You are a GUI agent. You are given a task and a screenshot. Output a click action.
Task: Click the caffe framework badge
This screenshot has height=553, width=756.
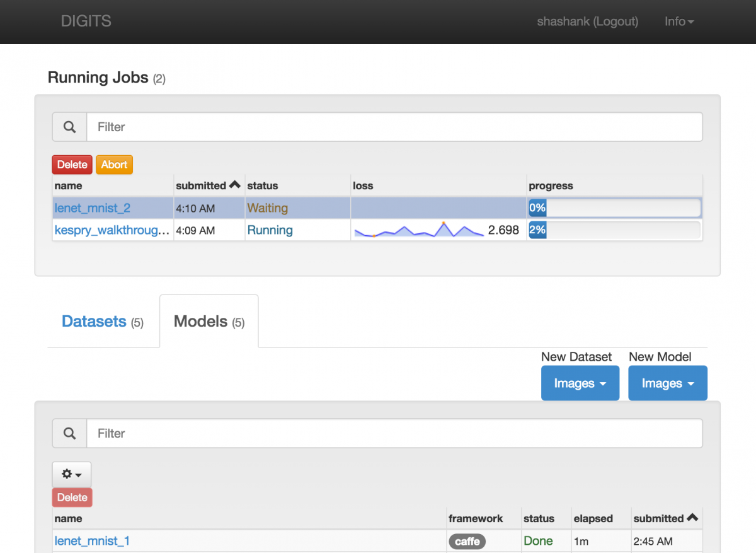(467, 541)
